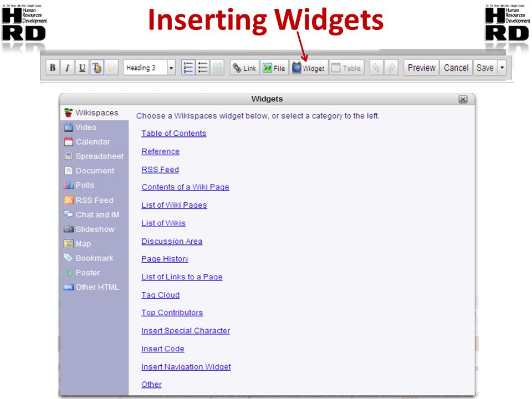This screenshot has width=532, height=399.
Task: Insert a horizontal rule
Action: coord(217,68)
